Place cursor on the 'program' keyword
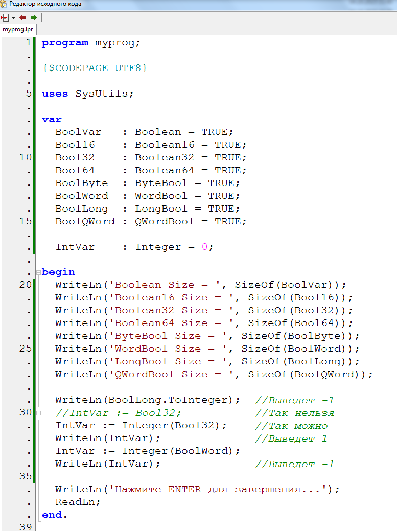The height and width of the screenshot is (532, 397). 65,43
